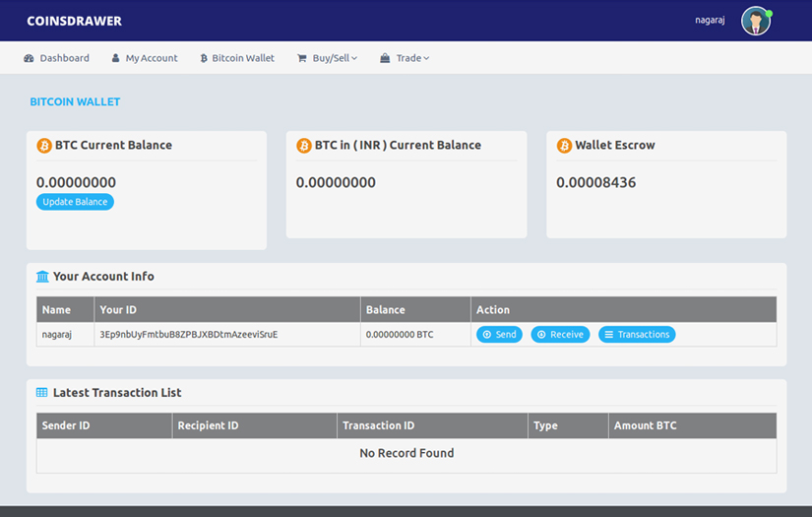Open the Trade menu
The image size is (812, 517).
click(405, 58)
